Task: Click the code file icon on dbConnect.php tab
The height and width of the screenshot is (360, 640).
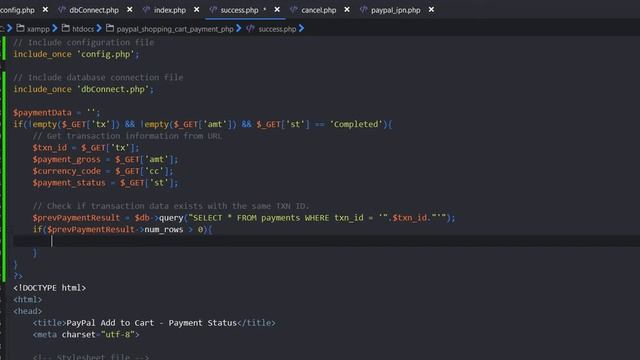Action: tap(62, 9)
